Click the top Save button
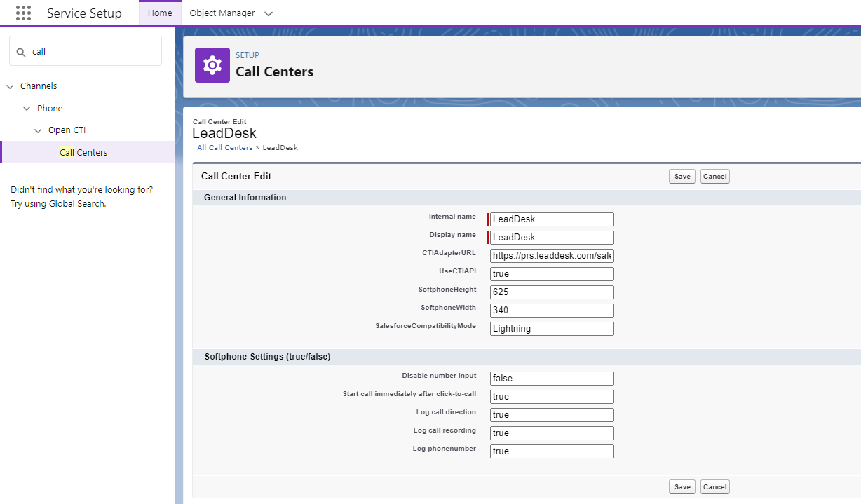Image resolution: width=861 pixels, height=504 pixels. 682,177
